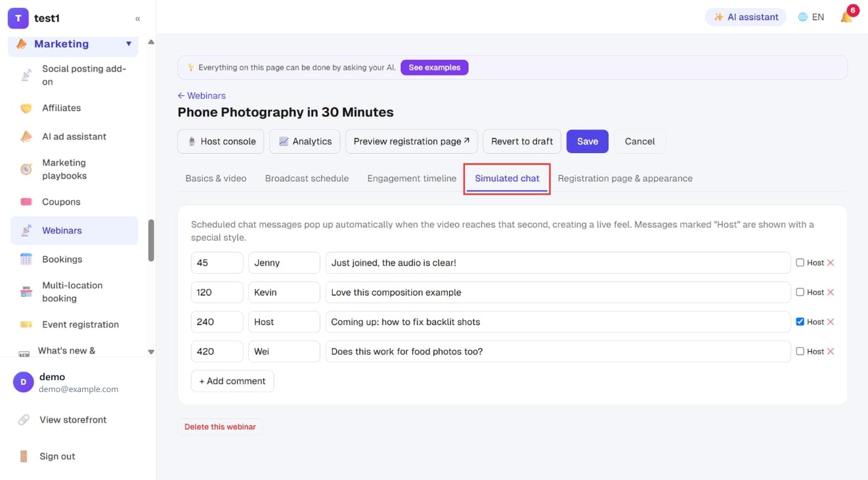Click the Sign out door icon
868x480 pixels.
24,456
